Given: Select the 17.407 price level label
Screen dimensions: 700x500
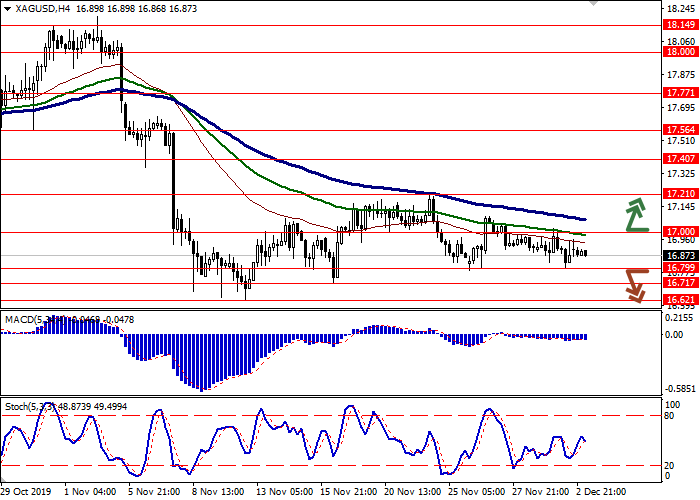Looking at the screenshot, I should (x=679, y=158).
